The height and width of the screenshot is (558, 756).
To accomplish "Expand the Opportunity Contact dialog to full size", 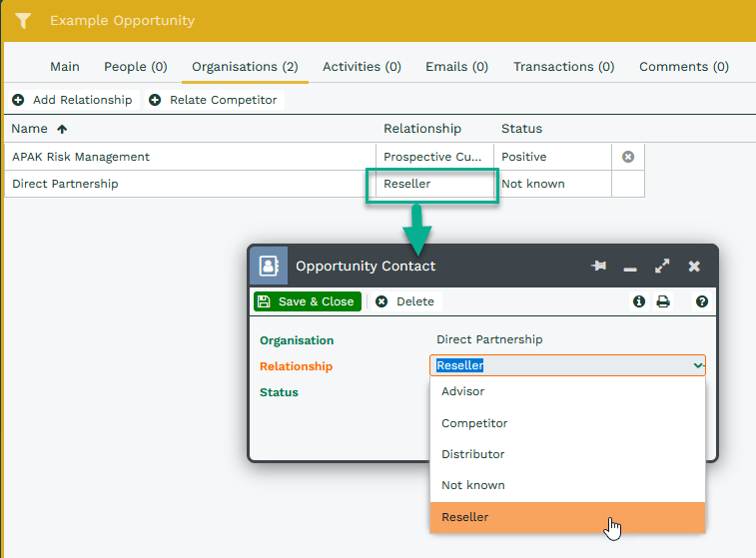I will [662, 266].
